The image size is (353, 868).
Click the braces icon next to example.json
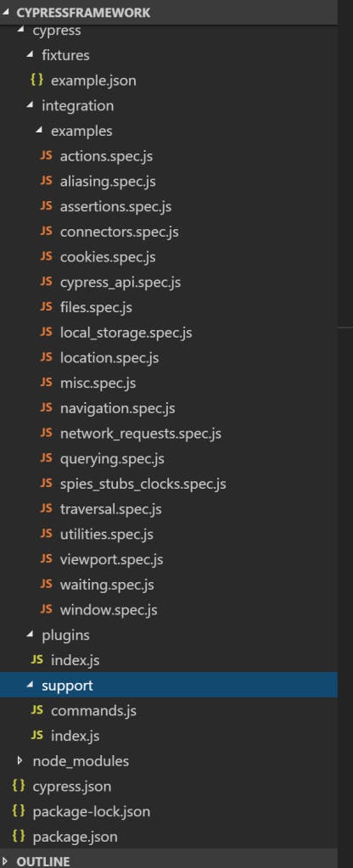(37, 81)
